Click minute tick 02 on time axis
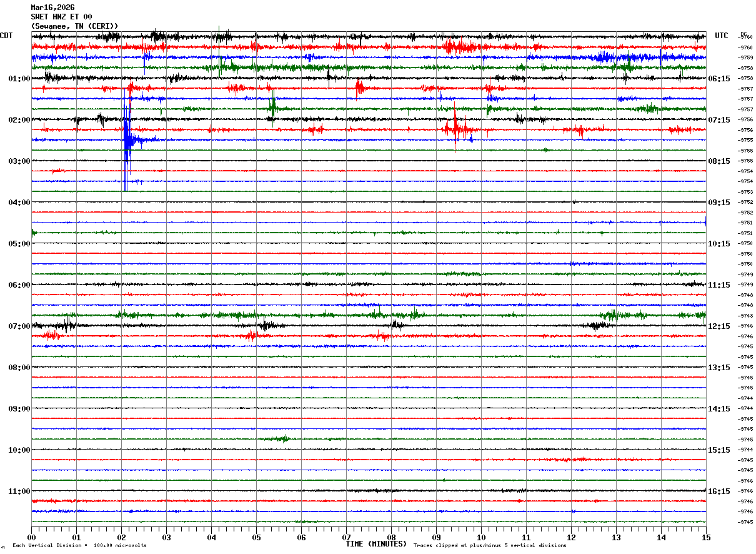 pyautogui.click(x=121, y=538)
